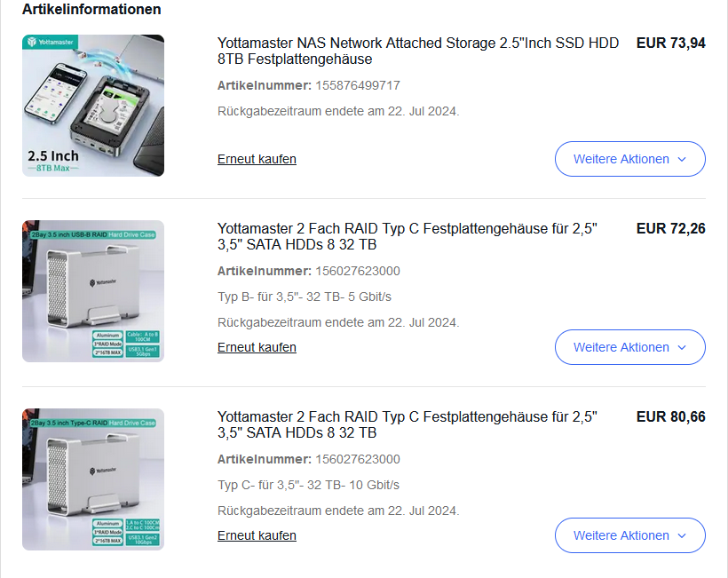Open the RAID enclosure title priced EUR 72,26
This screenshot has width=728, height=578.
[x=408, y=236]
